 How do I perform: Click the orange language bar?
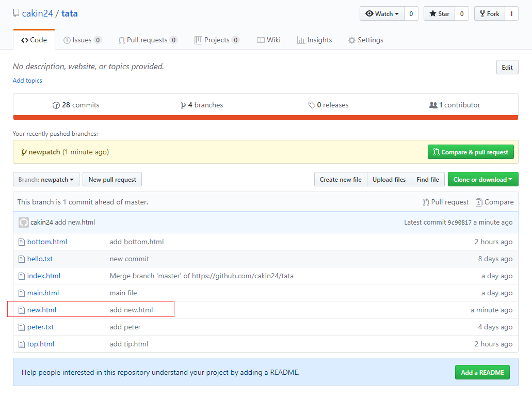266,117
